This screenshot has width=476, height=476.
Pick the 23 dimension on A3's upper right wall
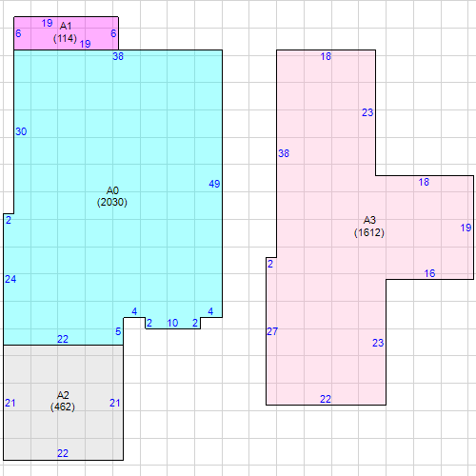tap(367, 112)
